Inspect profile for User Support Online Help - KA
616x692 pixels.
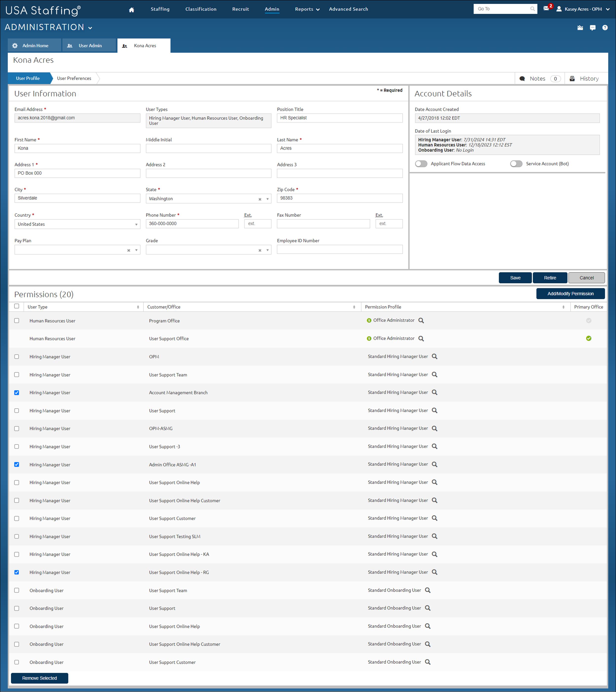pyautogui.click(x=434, y=554)
